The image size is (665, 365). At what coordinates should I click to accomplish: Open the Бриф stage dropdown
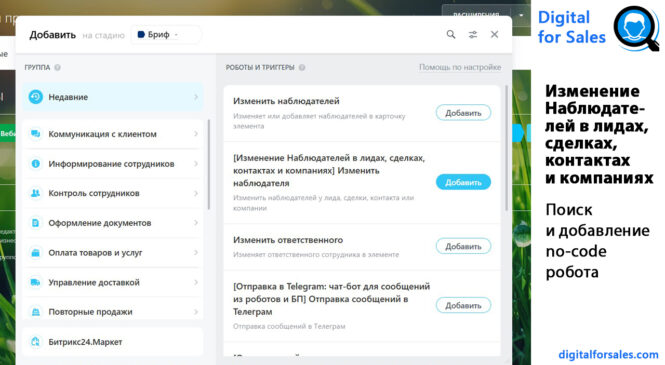[166, 35]
